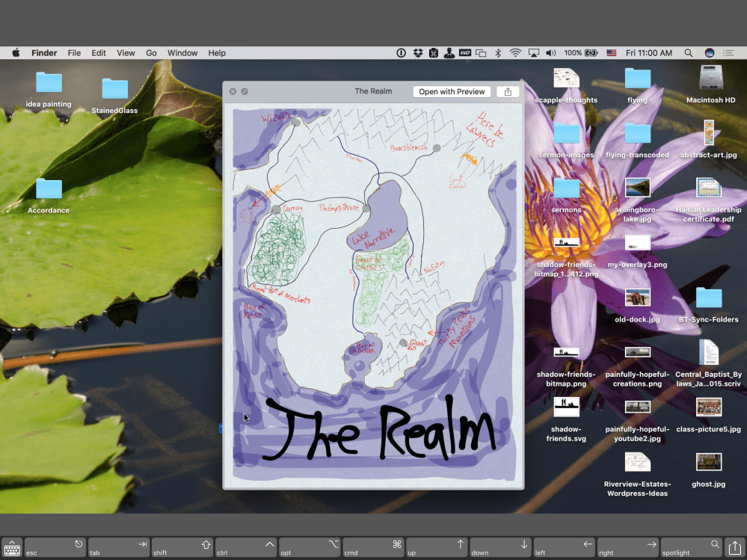Open the Go menu in Finder

pyautogui.click(x=151, y=53)
